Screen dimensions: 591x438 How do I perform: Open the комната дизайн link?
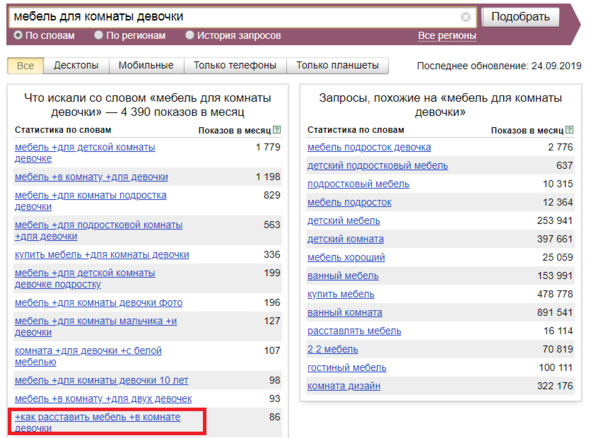click(x=344, y=386)
